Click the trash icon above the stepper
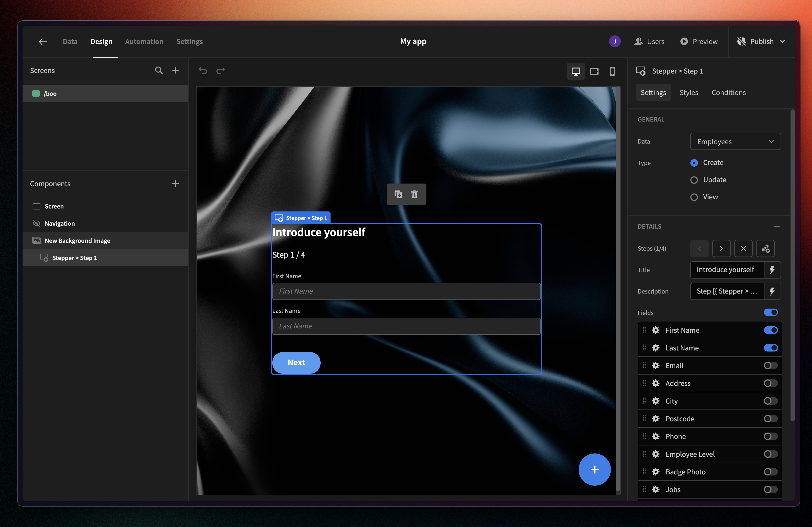812x527 pixels. pyautogui.click(x=414, y=194)
